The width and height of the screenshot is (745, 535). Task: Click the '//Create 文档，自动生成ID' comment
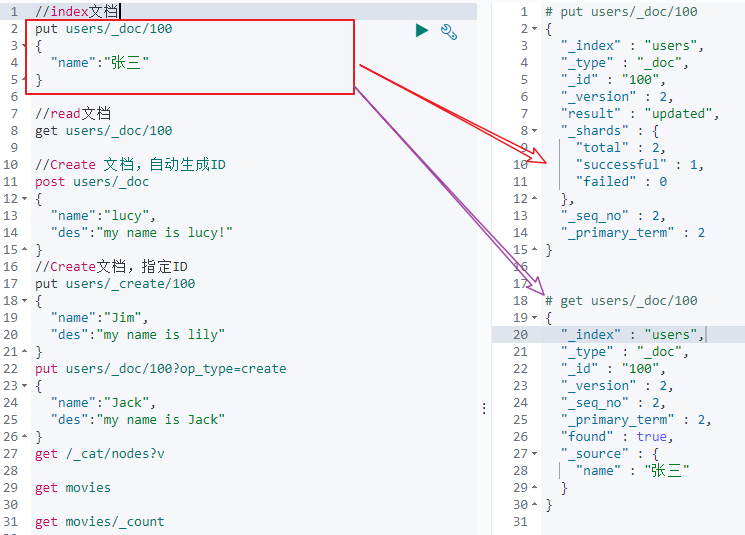tap(130, 164)
